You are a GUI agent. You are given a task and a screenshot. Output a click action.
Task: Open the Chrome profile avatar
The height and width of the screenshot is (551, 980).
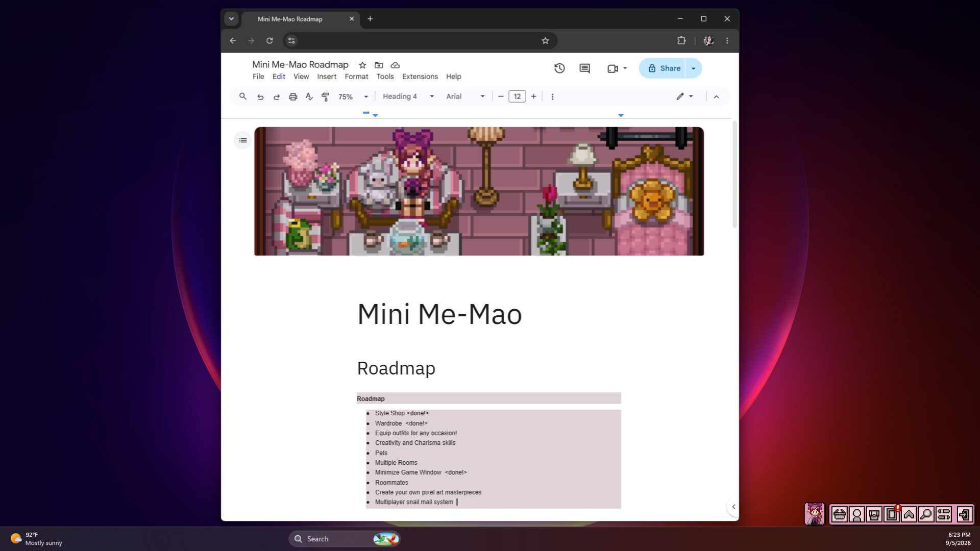[708, 41]
